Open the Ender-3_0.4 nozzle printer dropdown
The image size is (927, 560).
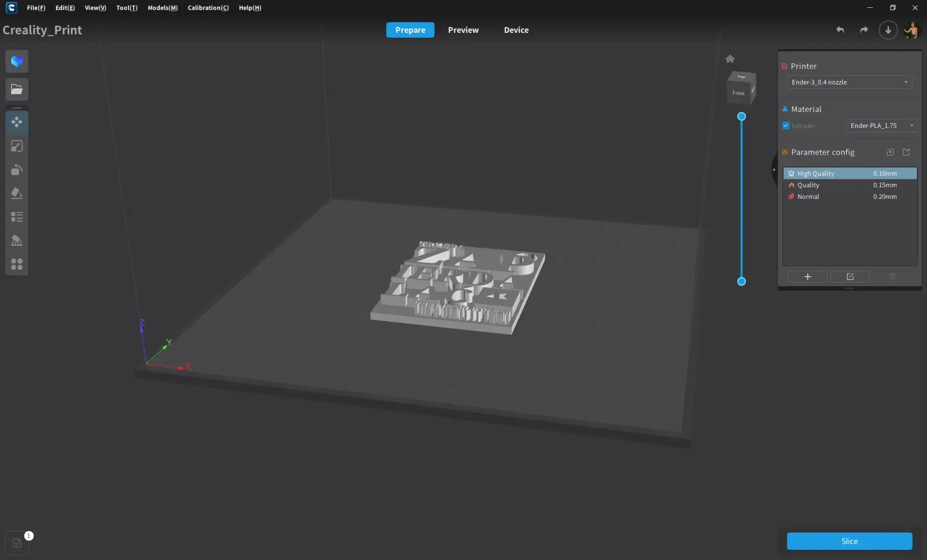pyautogui.click(x=850, y=82)
